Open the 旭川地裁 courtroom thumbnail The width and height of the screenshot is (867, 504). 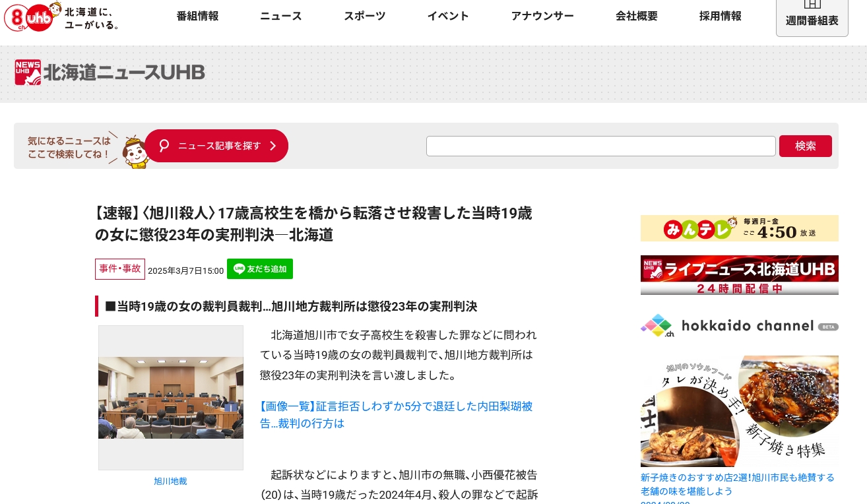[x=171, y=398]
